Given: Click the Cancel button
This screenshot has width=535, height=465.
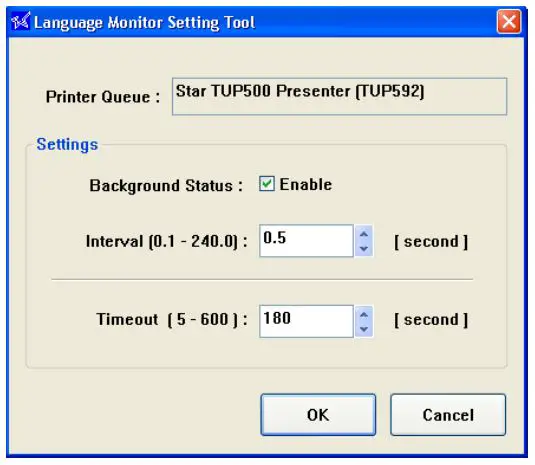Looking at the screenshot, I should 448,415.
